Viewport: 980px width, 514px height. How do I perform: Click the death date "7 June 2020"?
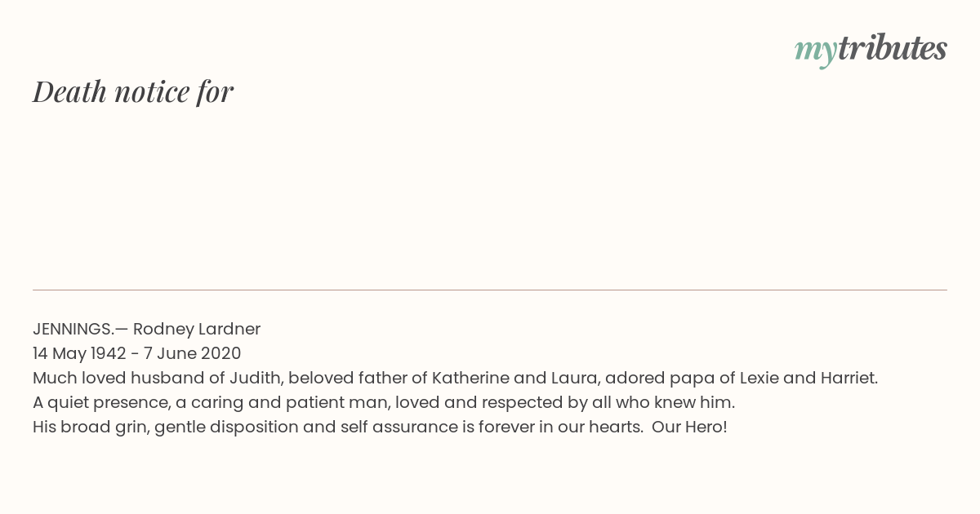[191, 354]
